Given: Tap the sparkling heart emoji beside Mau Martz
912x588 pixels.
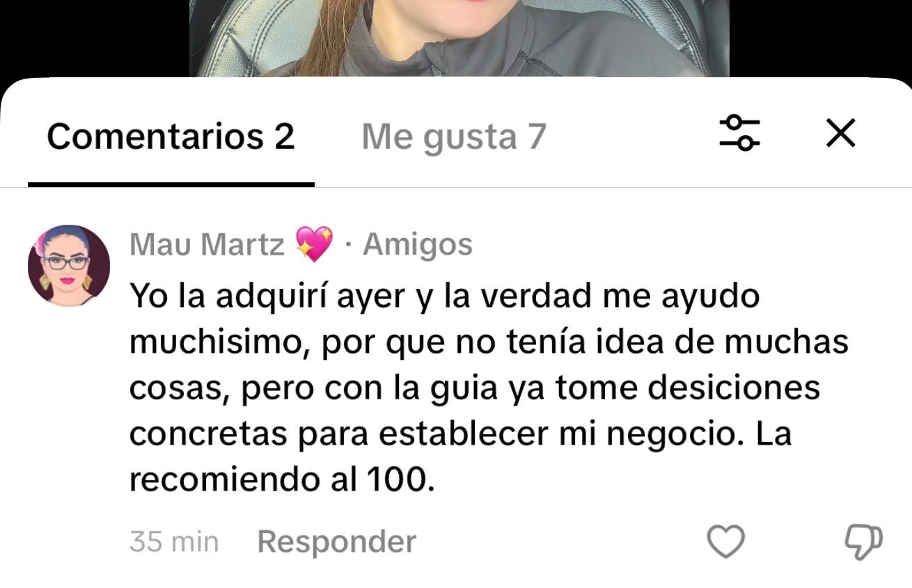Looking at the screenshot, I should click(x=314, y=245).
